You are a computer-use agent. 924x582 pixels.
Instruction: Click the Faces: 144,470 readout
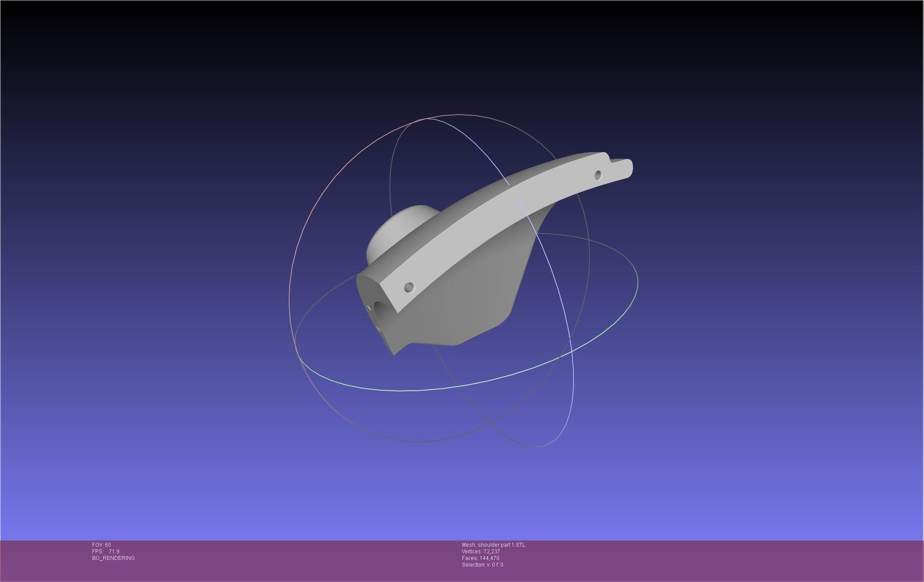[481, 558]
